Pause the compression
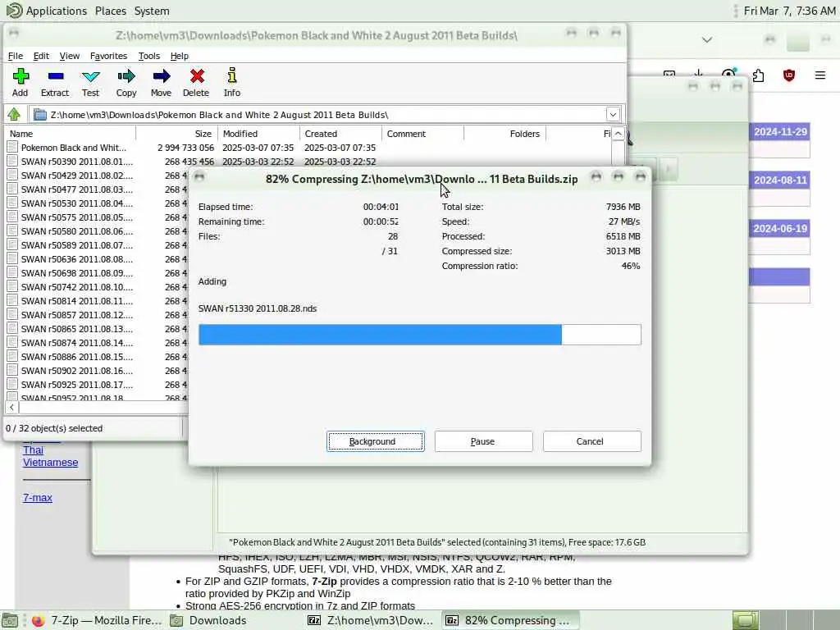The width and height of the screenshot is (840, 630). [x=483, y=441]
